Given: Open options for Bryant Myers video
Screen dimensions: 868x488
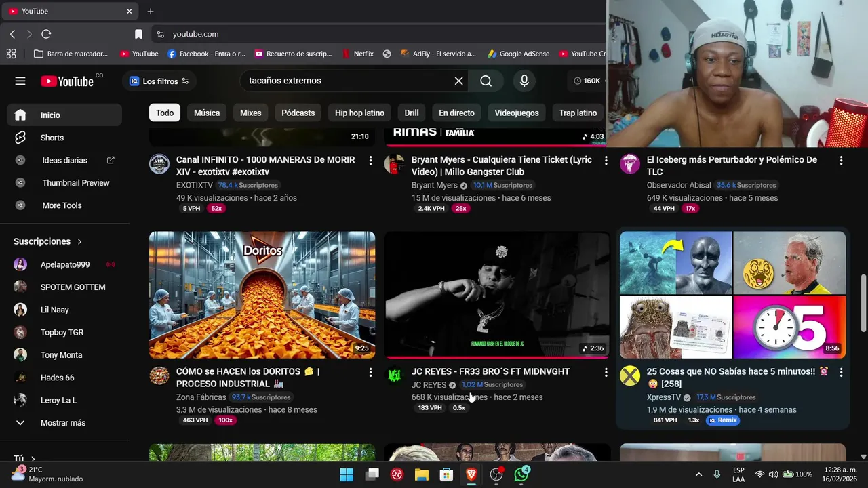Looking at the screenshot, I should (x=606, y=161).
